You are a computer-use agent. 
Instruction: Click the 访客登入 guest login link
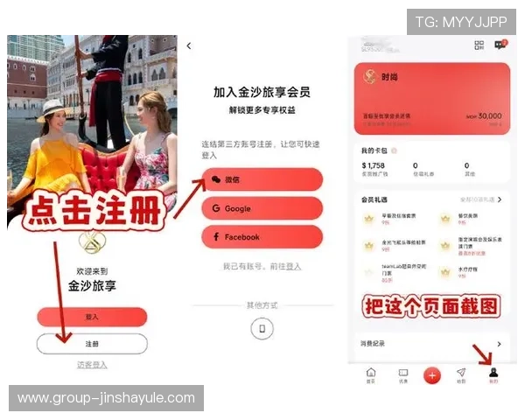[92, 365]
